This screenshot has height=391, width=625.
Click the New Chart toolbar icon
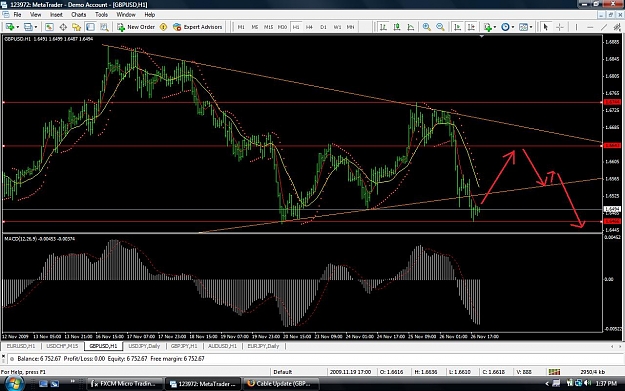(x=10, y=27)
